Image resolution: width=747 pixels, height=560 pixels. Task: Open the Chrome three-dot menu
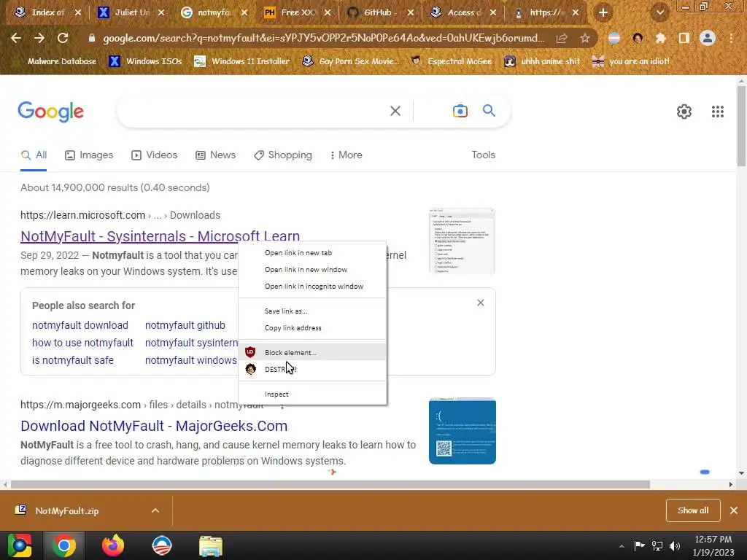pyautogui.click(x=731, y=38)
